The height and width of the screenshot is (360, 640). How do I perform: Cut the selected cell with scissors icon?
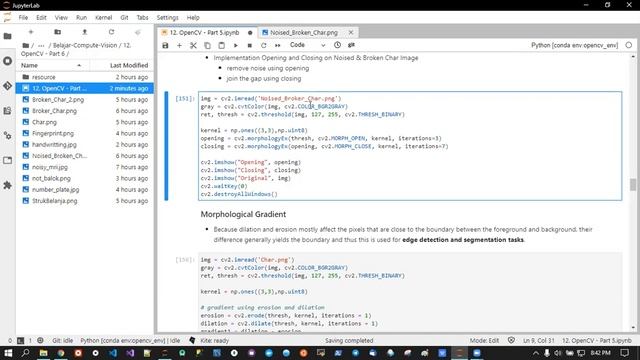193,45
